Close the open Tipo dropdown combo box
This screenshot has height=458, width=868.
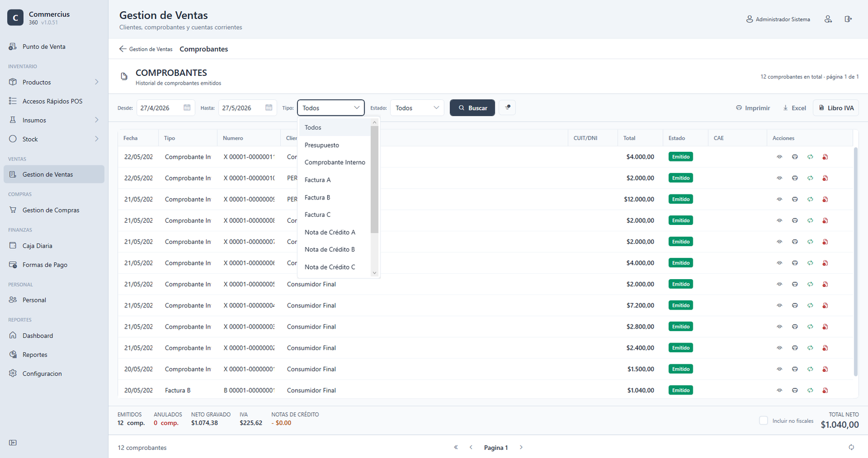click(331, 108)
